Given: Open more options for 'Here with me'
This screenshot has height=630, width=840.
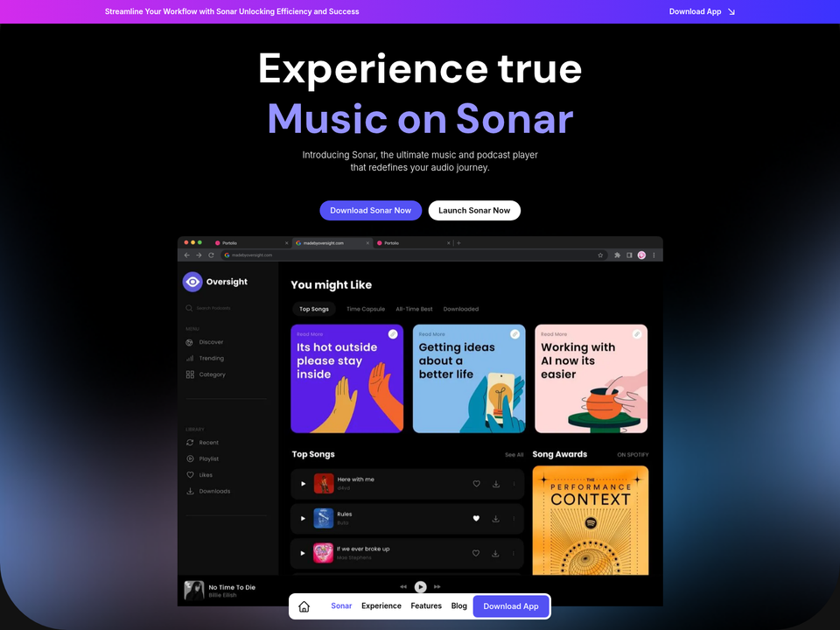Looking at the screenshot, I should (514, 484).
